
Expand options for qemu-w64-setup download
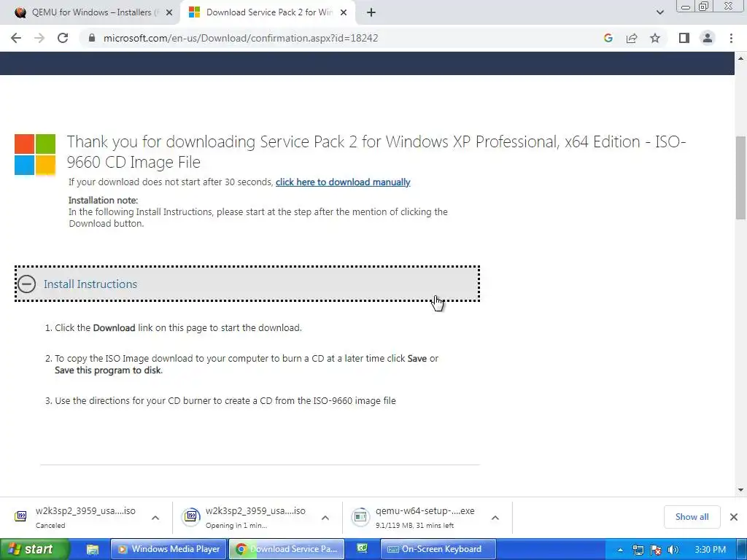point(495,518)
